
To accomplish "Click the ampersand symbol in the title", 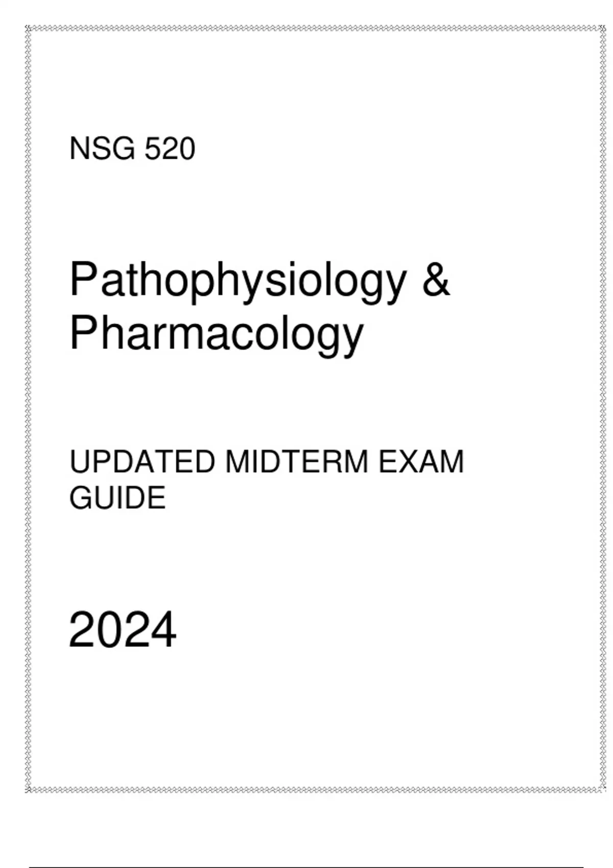I will pos(436,279).
